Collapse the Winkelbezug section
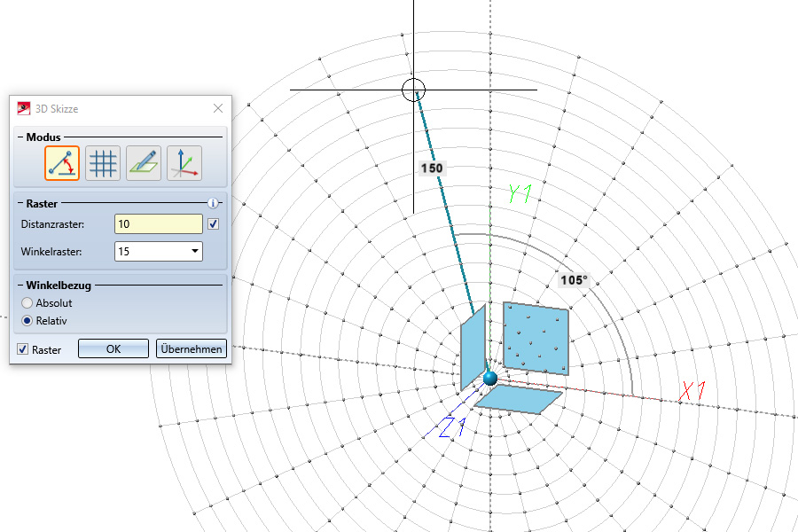Screen dimensions: 798x532 point(20,286)
